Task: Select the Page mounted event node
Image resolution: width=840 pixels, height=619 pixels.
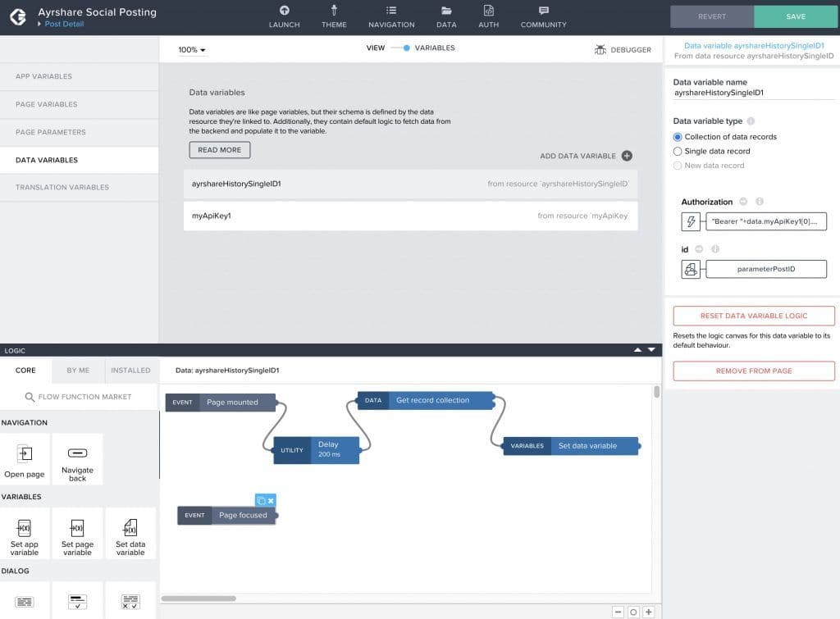Action: coord(221,402)
